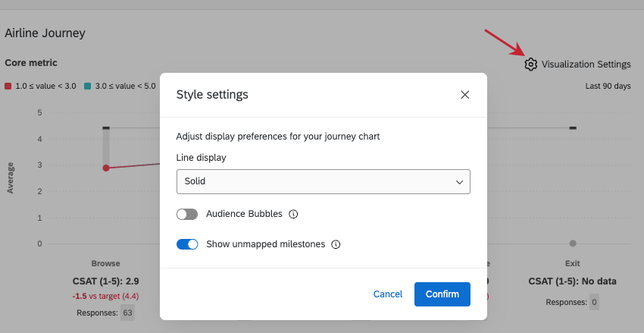This screenshot has height=333, width=644.
Task: Click the teal 3.0 ≤ value < 5.0 legend swatch
Action: pos(87,86)
